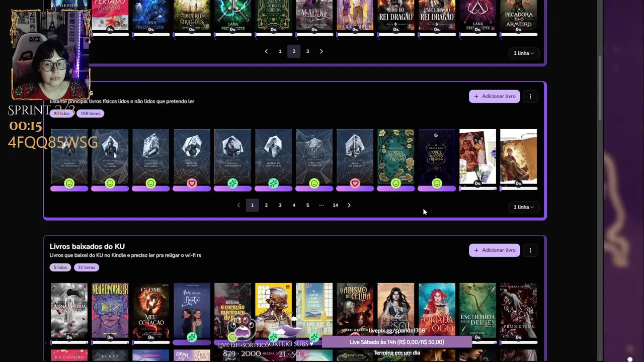Open the green smiley rating on Coroa da Meia-Noite

(150, 184)
